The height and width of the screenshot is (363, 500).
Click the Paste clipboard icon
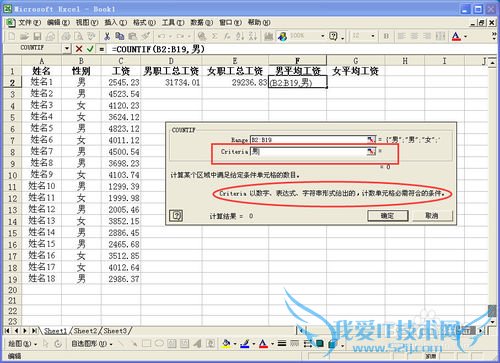coord(132,36)
